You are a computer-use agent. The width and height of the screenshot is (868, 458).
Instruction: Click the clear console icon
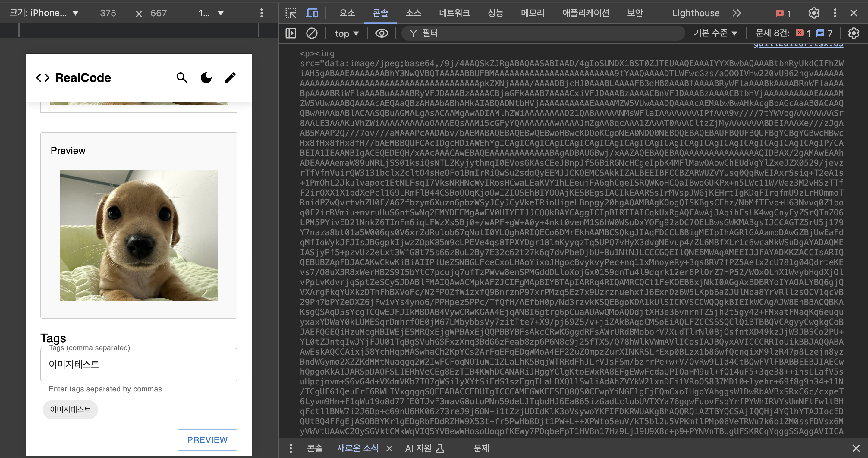[x=312, y=33]
